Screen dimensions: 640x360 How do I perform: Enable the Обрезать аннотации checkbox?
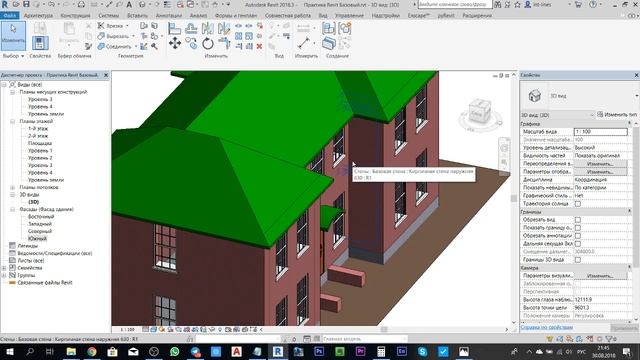[x=578, y=236]
